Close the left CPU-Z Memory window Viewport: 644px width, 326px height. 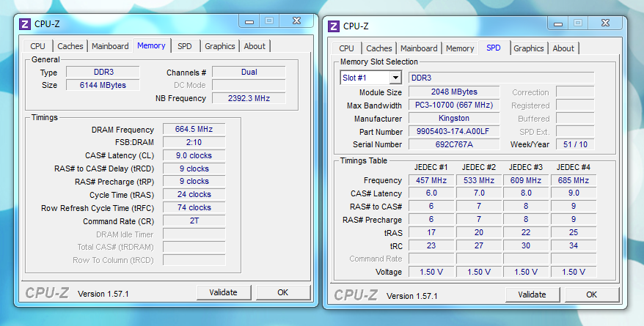click(296, 21)
